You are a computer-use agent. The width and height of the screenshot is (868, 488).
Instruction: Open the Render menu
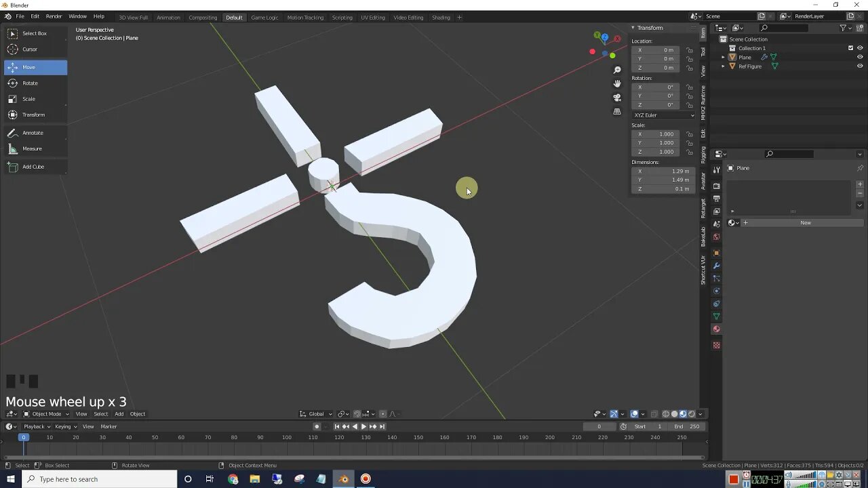pyautogui.click(x=54, y=16)
